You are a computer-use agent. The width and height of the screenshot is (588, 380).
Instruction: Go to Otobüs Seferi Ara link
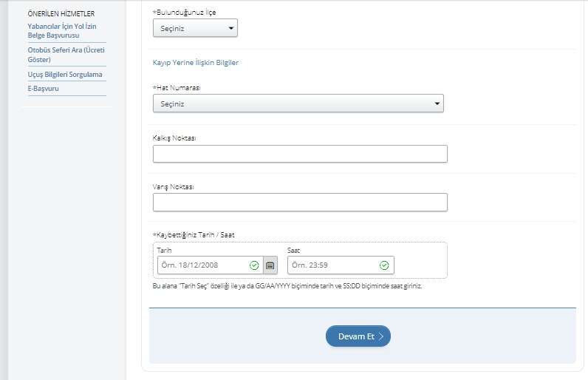65,54
